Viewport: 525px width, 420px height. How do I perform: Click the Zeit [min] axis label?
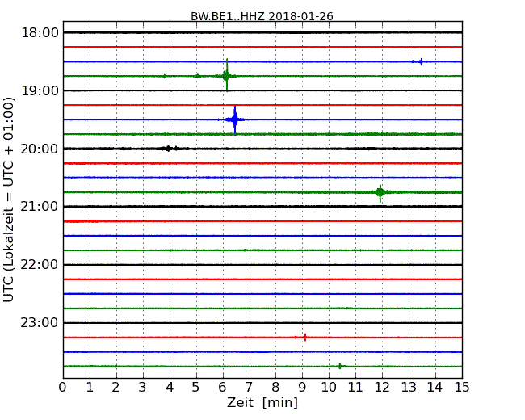[262, 402]
